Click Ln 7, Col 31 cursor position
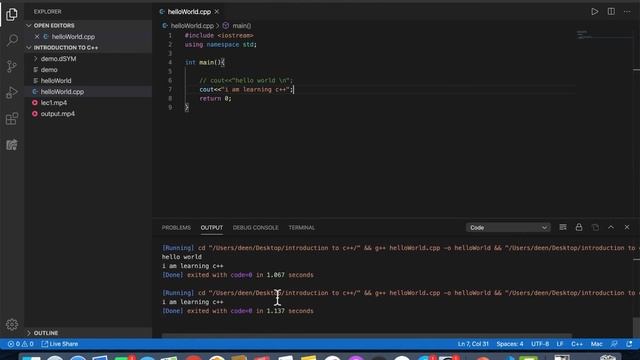This screenshot has width=640, height=360. [473, 344]
